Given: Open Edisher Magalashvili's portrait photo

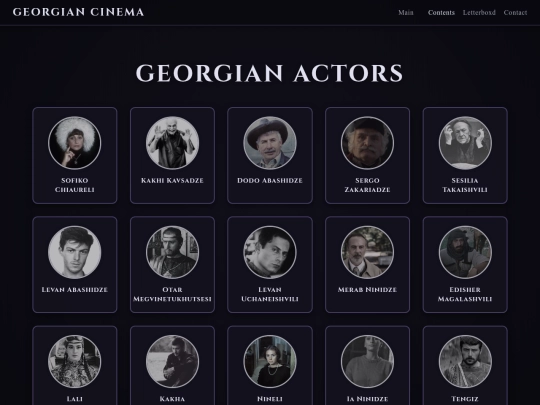Looking at the screenshot, I should click(x=465, y=252).
